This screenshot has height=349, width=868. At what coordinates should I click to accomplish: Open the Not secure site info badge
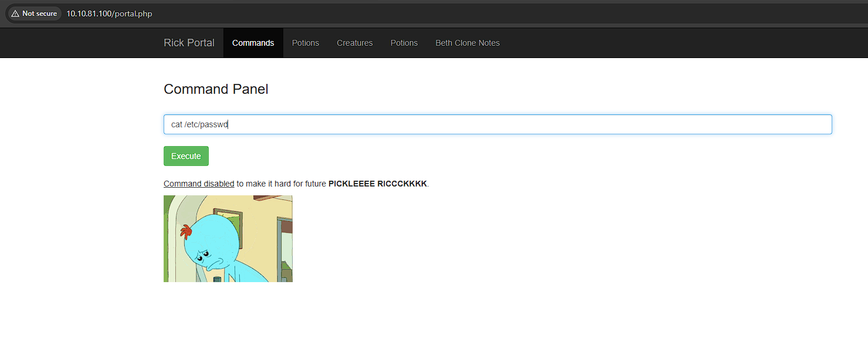point(35,13)
